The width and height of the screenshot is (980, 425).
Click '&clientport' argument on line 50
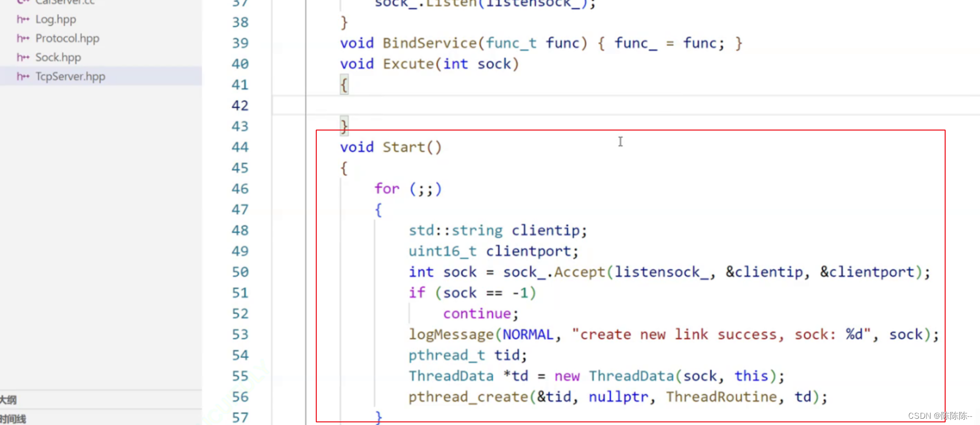pos(867,272)
